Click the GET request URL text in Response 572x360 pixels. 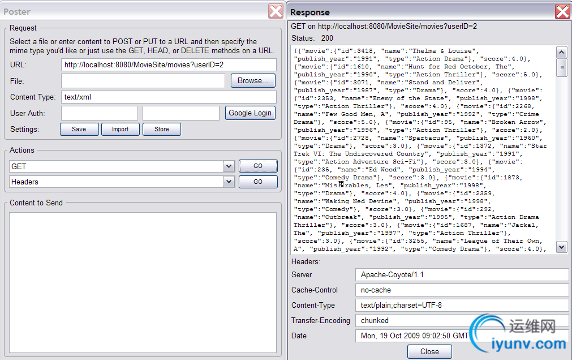point(384,26)
